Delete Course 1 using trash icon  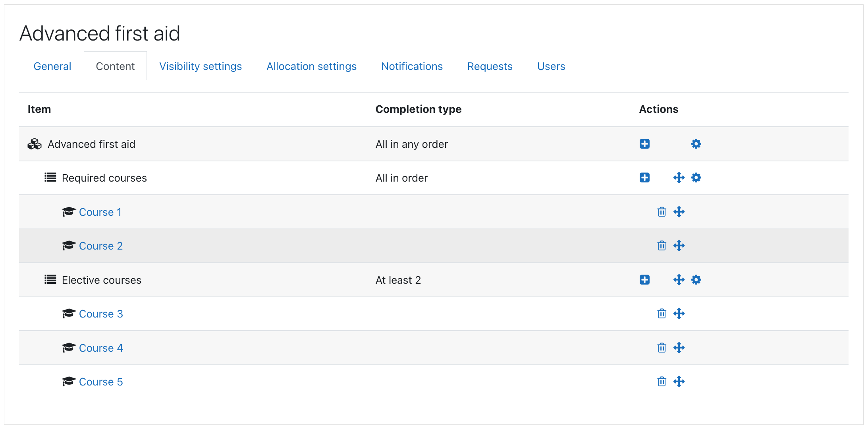coord(662,212)
